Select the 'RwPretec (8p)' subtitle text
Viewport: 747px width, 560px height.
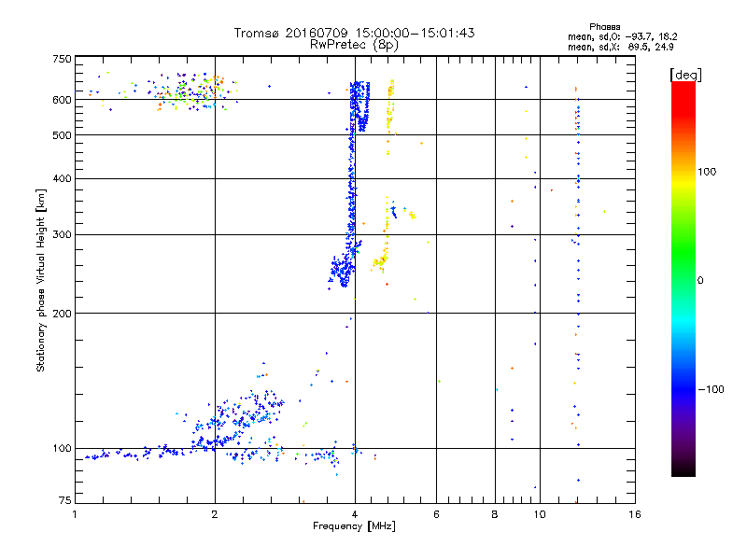point(354,45)
